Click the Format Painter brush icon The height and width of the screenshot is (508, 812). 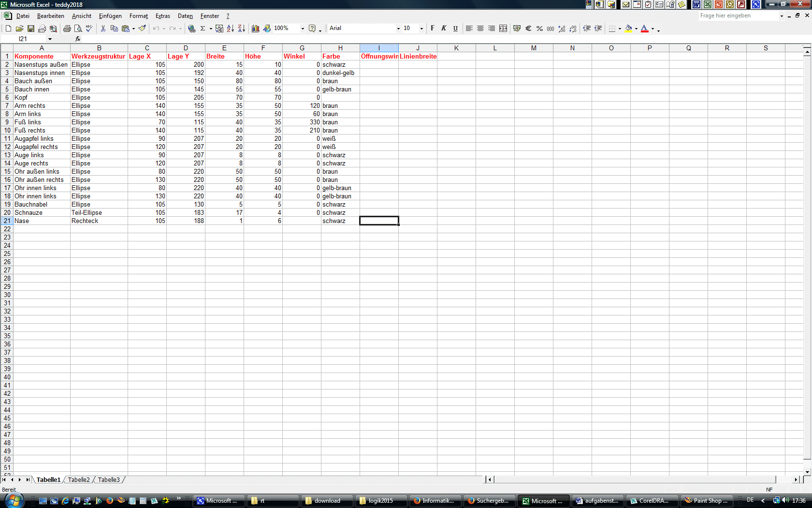click(142, 29)
